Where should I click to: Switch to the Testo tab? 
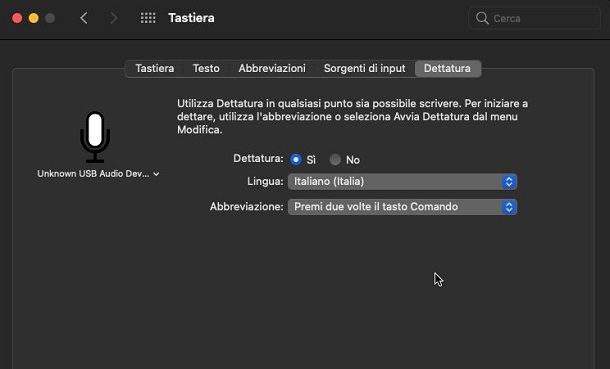pyautogui.click(x=206, y=68)
